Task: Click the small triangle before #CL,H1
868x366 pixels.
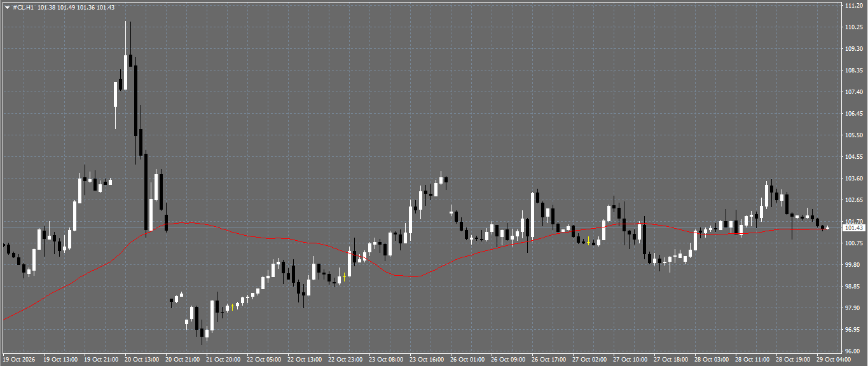Action: point(7,7)
